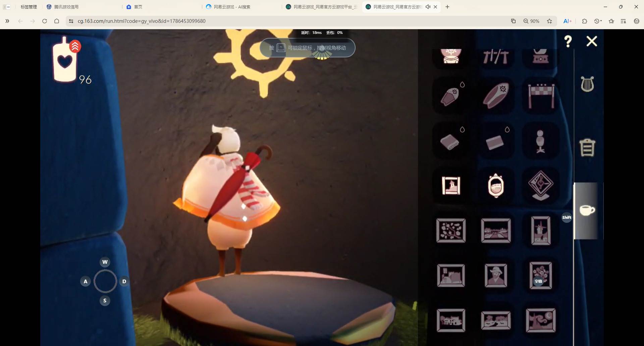Image resolution: width=644 pixels, height=346 pixels.
Task: Reload the current page
Action: pyautogui.click(x=45, y=21)
